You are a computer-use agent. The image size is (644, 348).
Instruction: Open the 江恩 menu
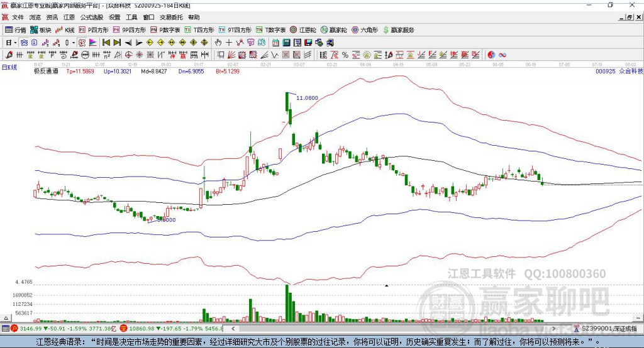69,17
